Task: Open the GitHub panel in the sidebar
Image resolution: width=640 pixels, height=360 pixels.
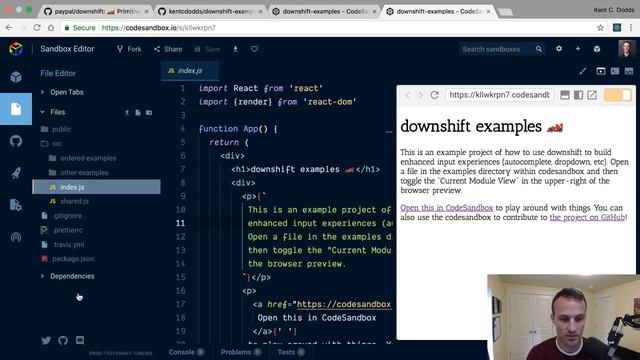Action: [x=16, y=141]
